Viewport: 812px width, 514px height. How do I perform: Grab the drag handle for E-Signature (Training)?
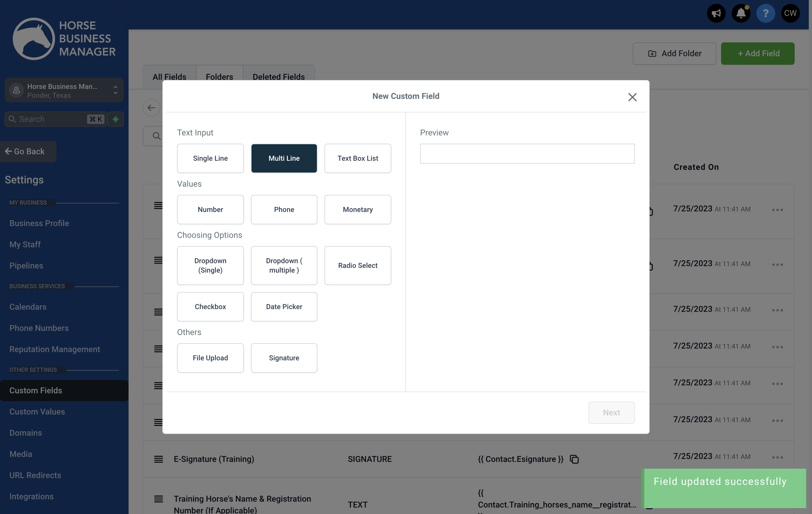pos(159,459)
